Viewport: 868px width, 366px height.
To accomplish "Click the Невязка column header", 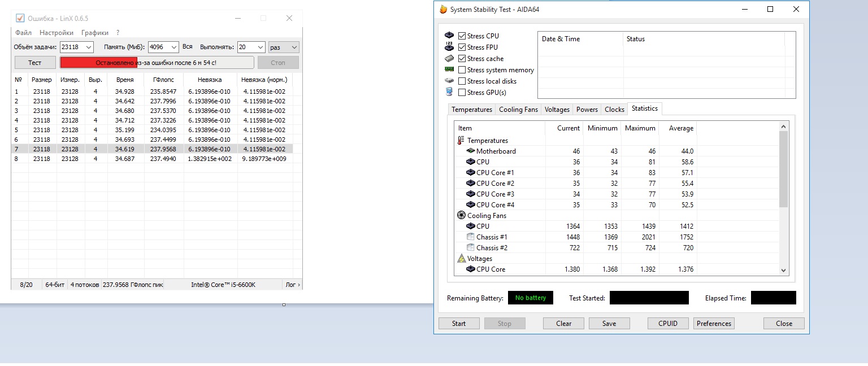I will point(210,80).
